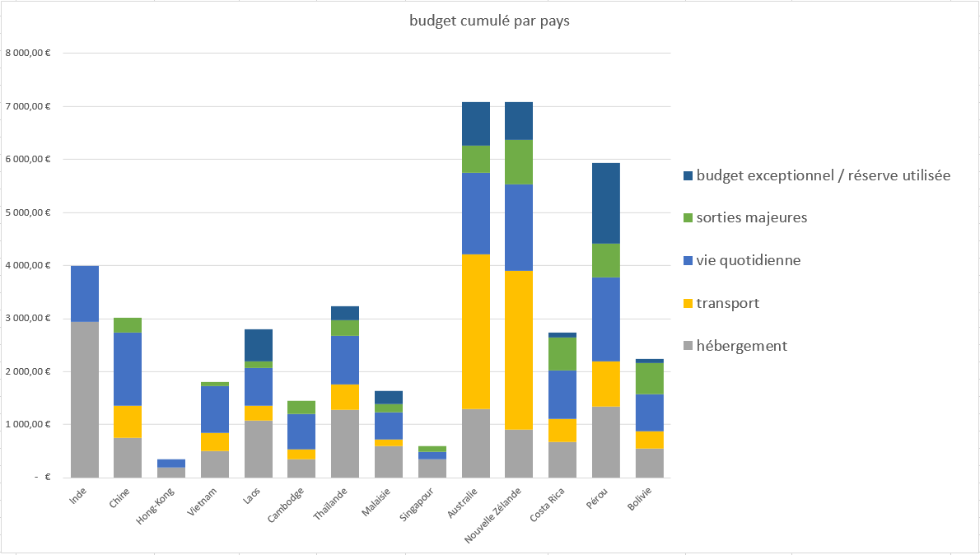Select the green sorties majeures legend swatch
Screen dimensions: 980x555
pos(688,218)
